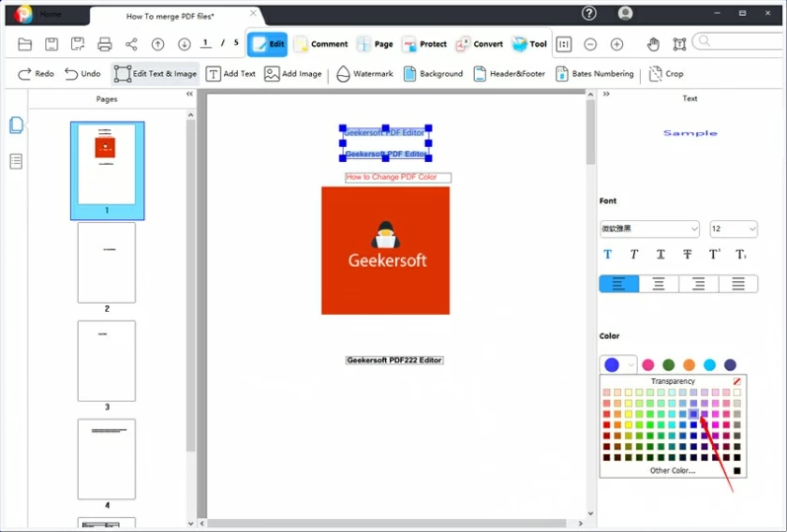The image size is (787, 532).
Task: Open a file with the folder icon
Action: coord(24,44)
